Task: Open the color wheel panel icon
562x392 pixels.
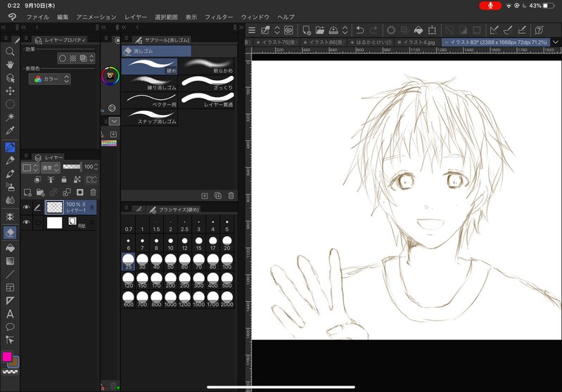Action: click(110, 76)
